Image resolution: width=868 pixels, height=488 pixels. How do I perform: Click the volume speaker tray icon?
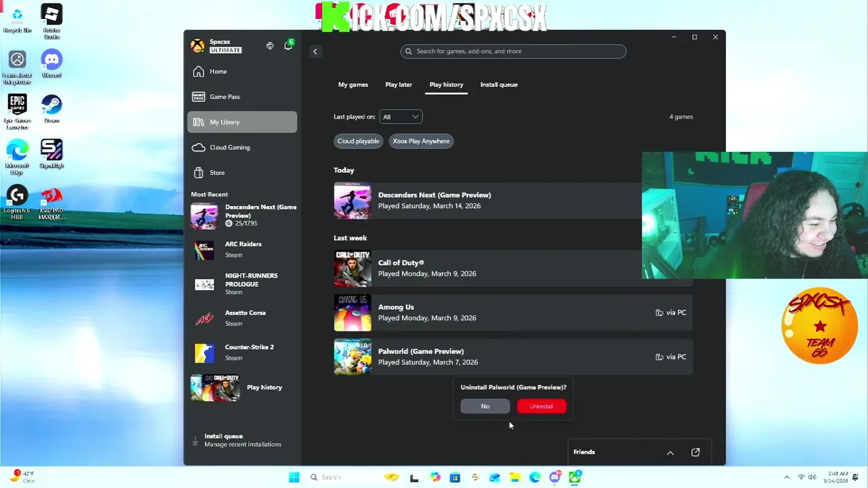pos(812,477)
